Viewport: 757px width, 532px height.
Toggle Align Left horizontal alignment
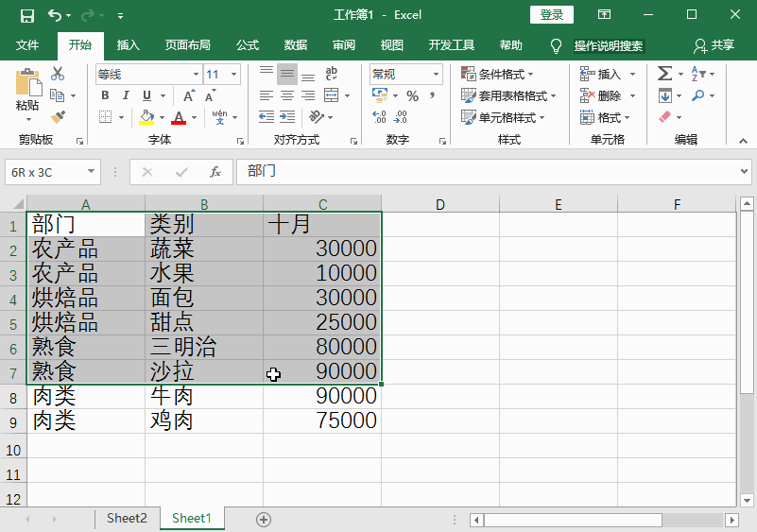point(266,95)
